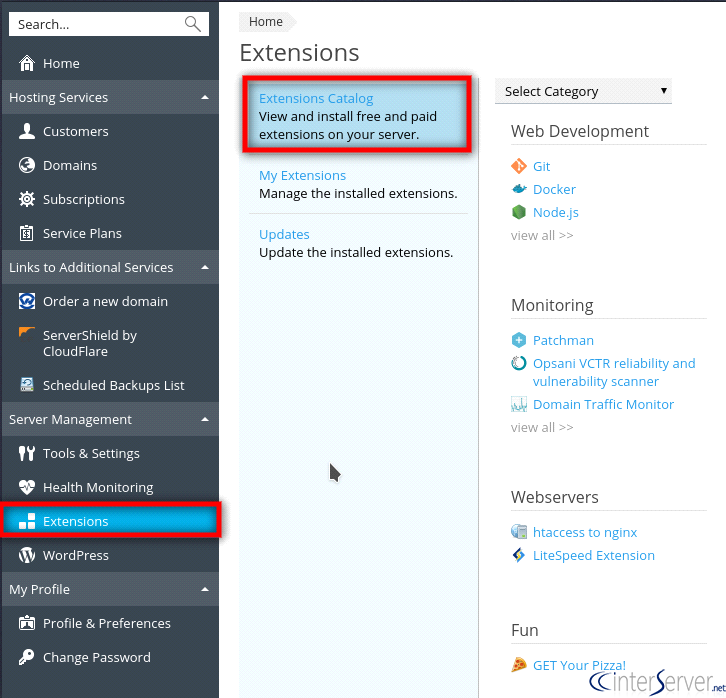Click the LiteSpeed Extension icon
The image size is (726, 698).
[x=519, y=555]
